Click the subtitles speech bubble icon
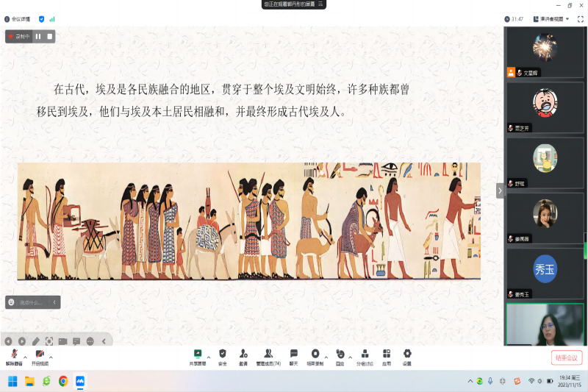The width and height of the screenshot is (588, 392). [x=76, y=341]
